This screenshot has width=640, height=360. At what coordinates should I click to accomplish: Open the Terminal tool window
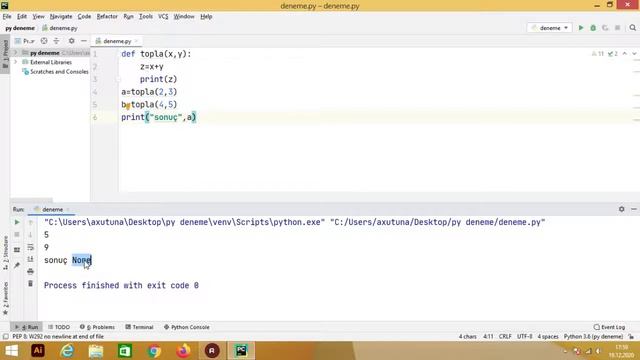pyautogui.click(x=139, y=327)
